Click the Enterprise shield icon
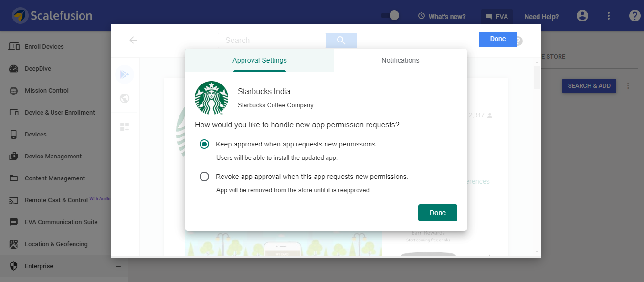This screenshot has width=644, height=282. [x=14, y=266]
